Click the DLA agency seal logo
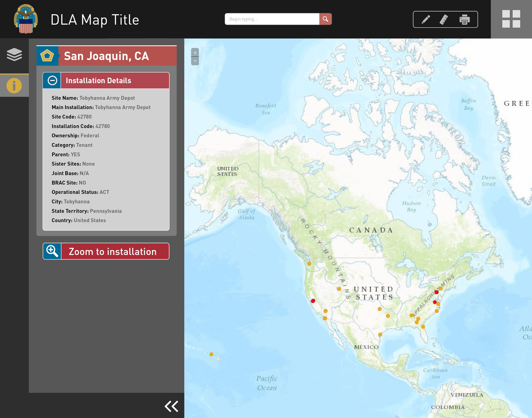This screenshot has width=532, height=418. click(x=26, y=19)
